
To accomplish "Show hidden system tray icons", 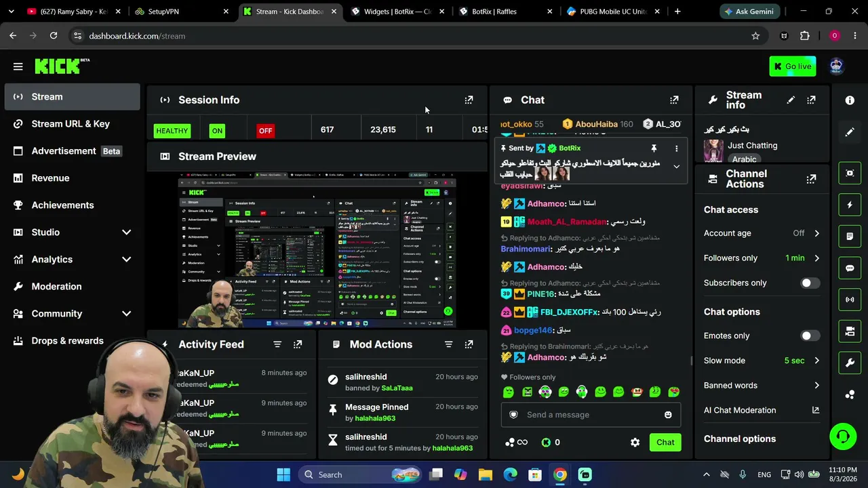I will [706, 475].
